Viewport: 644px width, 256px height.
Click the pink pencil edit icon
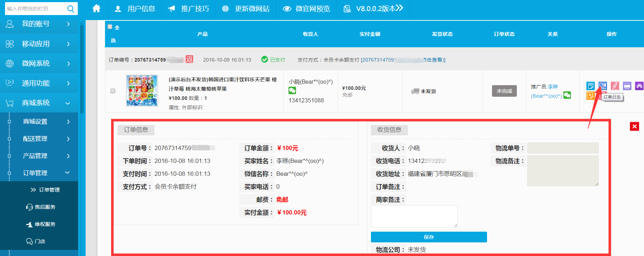coord(615,86)
